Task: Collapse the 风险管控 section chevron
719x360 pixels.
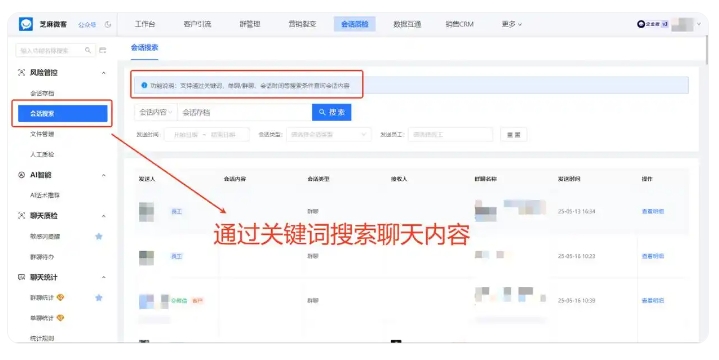Action: tap(104, 73)
